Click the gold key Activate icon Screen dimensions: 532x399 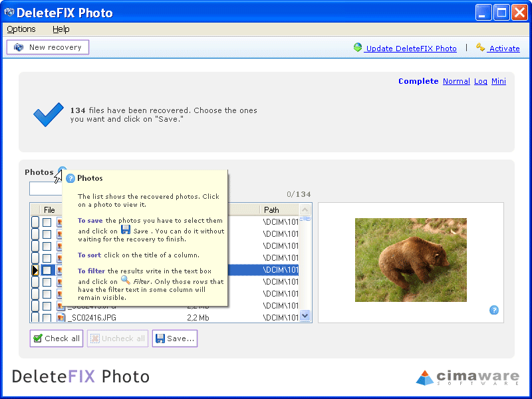click(480, 47)
